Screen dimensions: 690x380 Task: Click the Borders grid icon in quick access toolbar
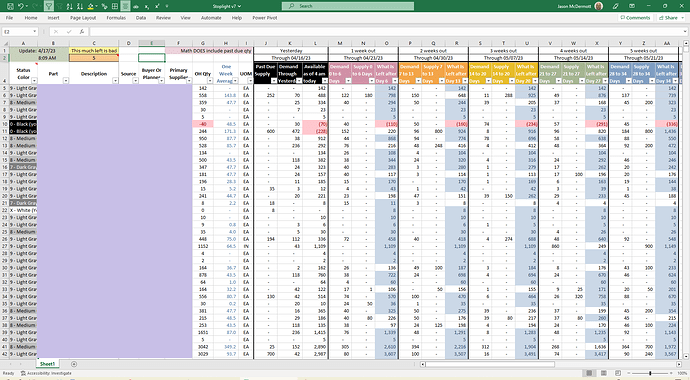tap(115, 6)
